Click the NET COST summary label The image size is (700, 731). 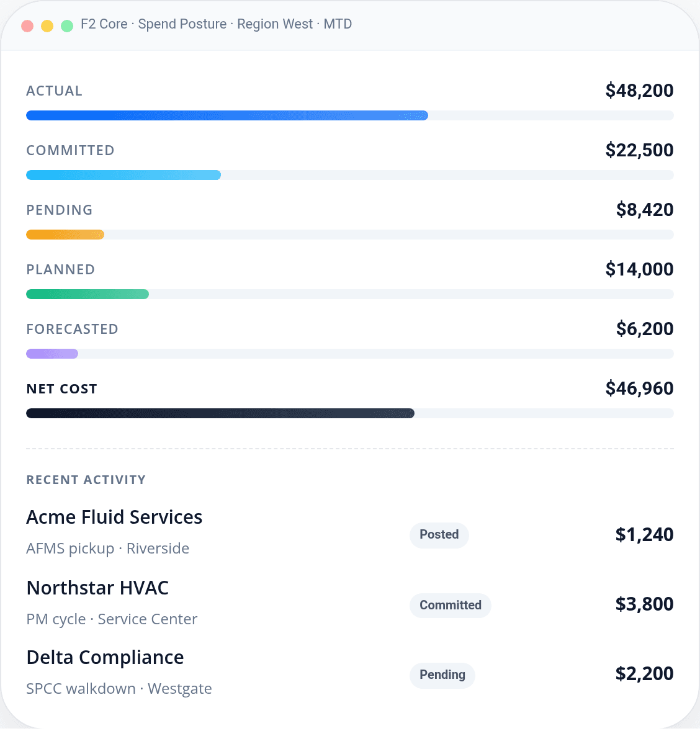pos(61,388)
